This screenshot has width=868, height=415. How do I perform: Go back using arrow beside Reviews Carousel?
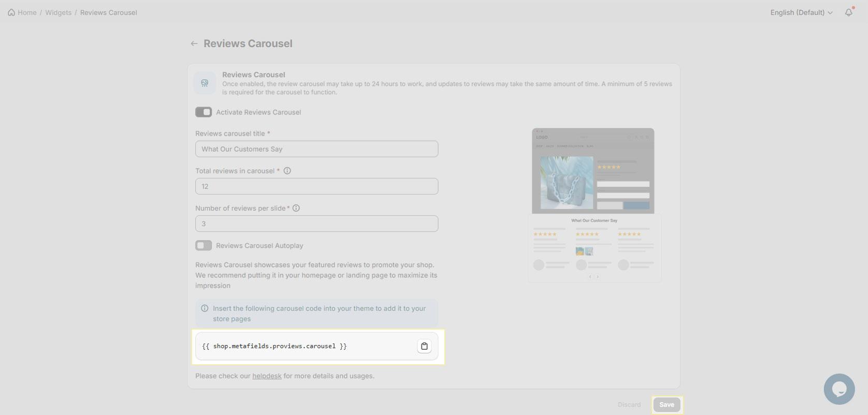click(x=194, y=44)
